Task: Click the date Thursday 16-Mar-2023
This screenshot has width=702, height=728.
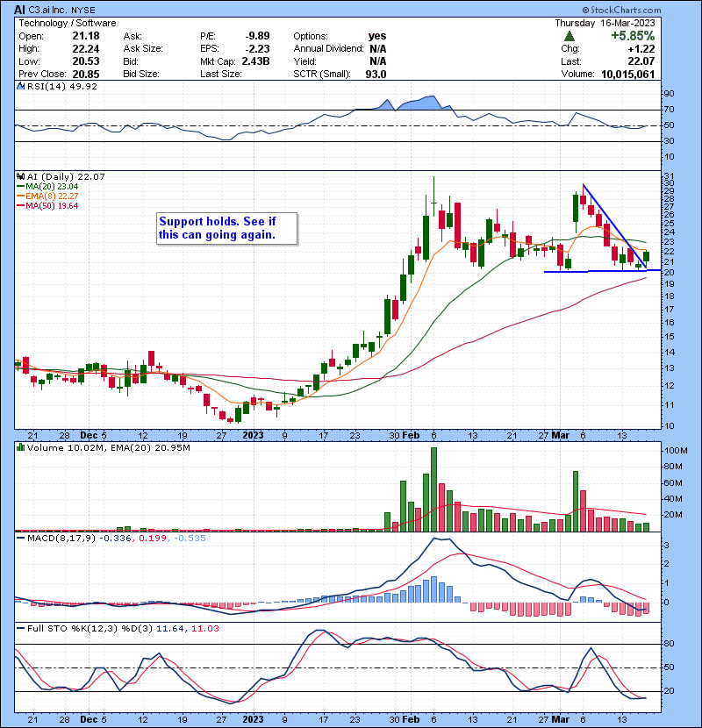Action: pyautogui.click(x=605, y=23)
